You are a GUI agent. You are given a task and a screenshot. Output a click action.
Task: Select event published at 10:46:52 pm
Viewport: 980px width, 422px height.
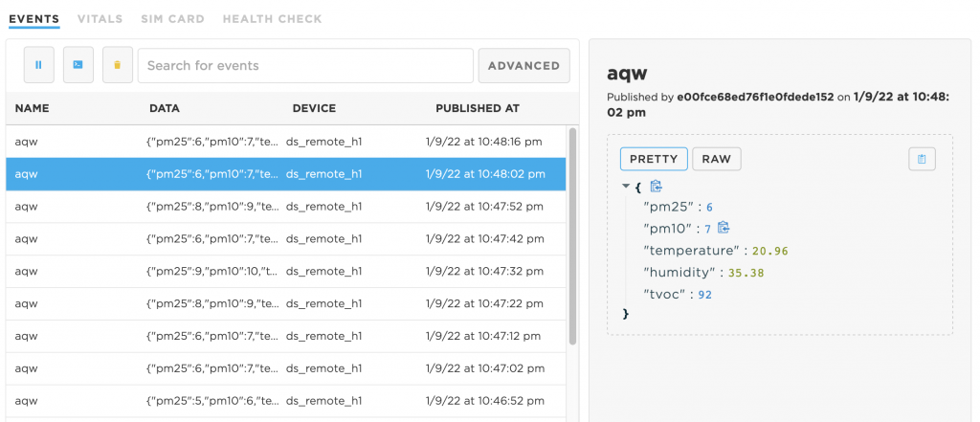285,401
